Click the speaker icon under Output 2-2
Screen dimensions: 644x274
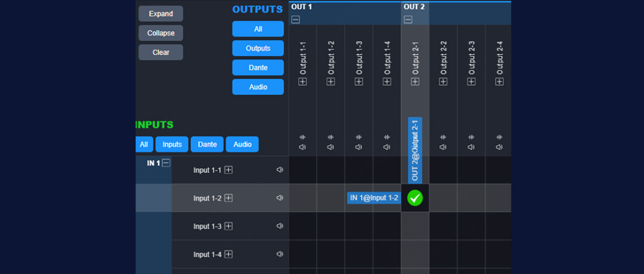(x=443, y=147)
